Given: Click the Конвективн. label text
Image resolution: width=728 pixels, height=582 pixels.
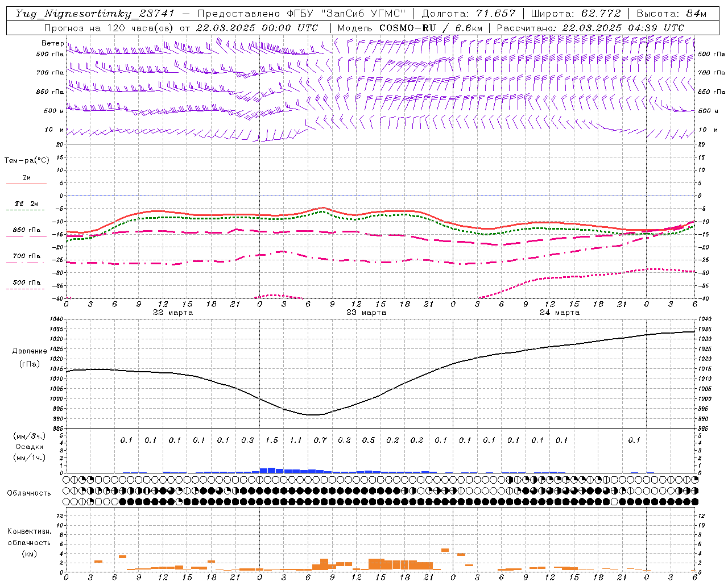Looking at the screenshot, I should tap(29, 531).
